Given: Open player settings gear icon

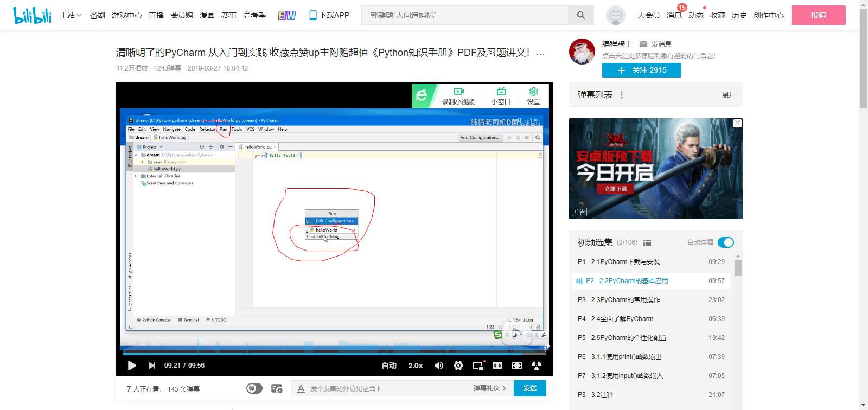Looking at the screenshot, I should (x=458, y=366).
